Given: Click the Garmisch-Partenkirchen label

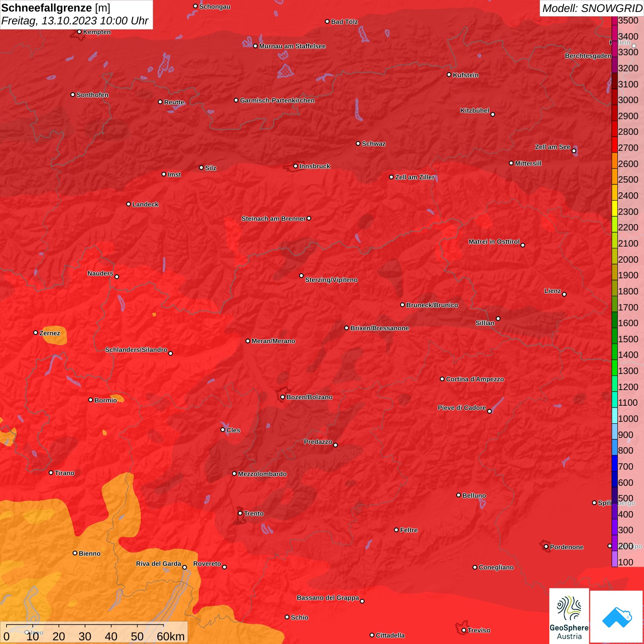Looking at the screenshot, I should click(277, 100).
